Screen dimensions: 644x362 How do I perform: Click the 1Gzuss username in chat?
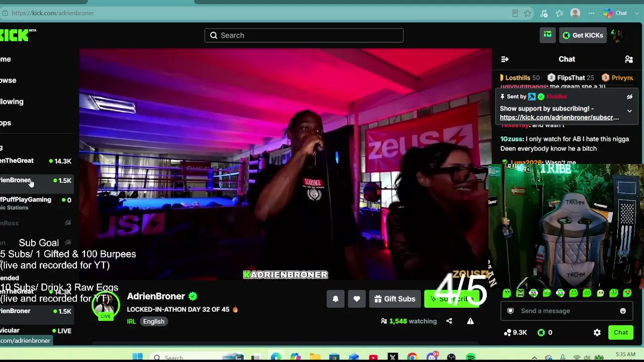512,139
